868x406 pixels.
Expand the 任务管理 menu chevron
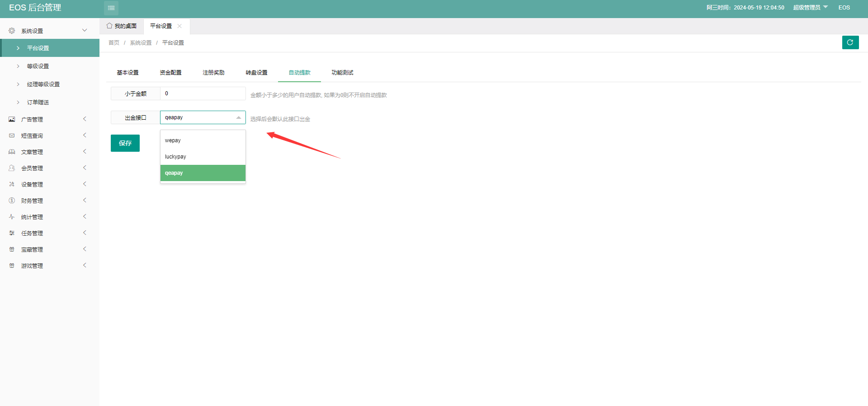click(85, 233)
